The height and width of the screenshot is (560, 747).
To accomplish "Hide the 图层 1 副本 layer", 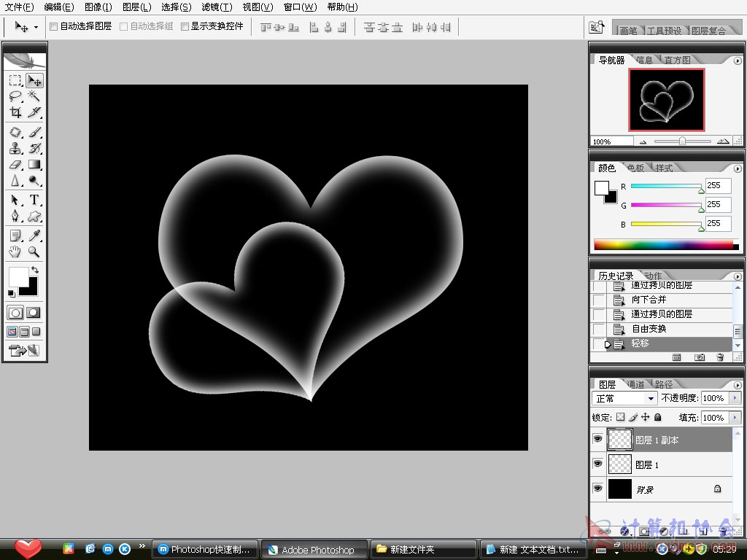I will pos(598,439).
